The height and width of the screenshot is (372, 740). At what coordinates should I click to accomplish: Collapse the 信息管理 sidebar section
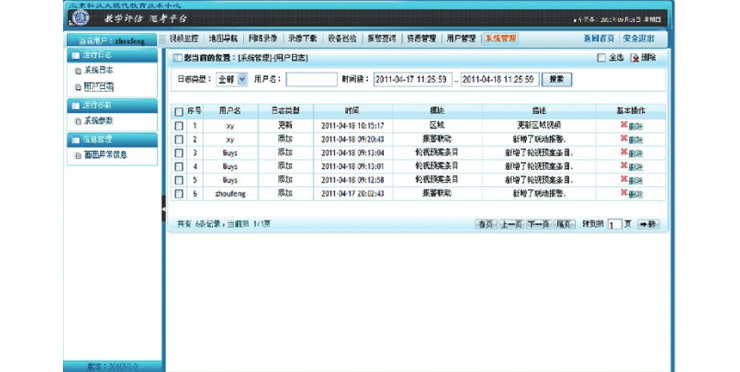[112, 139]
